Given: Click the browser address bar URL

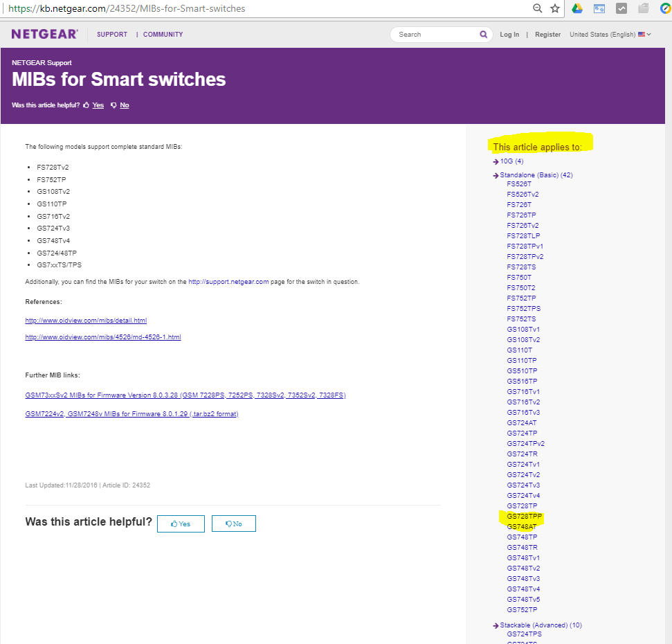Looking at the screenshot, I should pos(127,8).
